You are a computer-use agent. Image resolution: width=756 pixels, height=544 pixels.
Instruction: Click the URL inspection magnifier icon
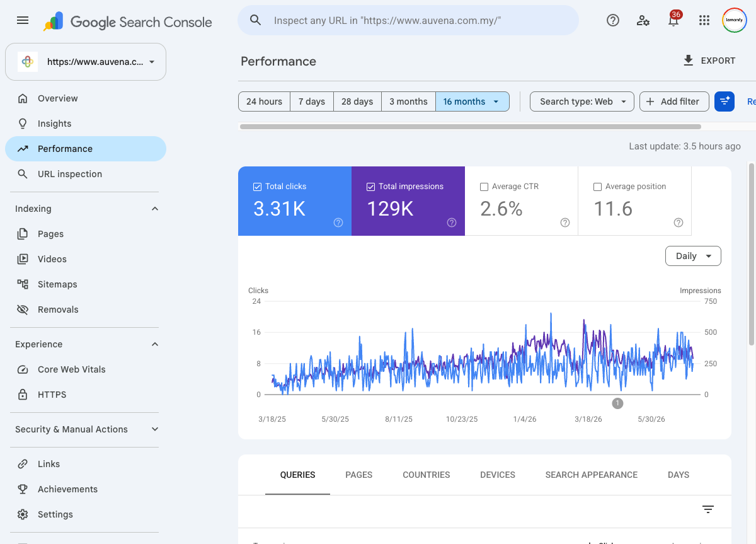(x=23, y=174)
